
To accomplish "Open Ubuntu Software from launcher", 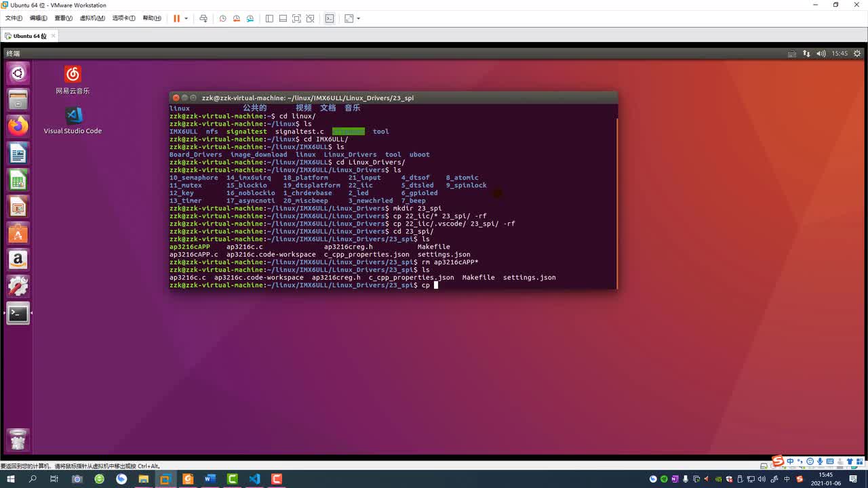I will pos(18,232).
